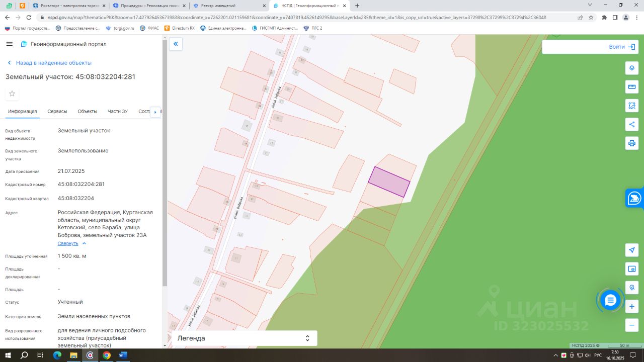Zoom in on the map
The image size is (644, 362).
pos(632,306)
